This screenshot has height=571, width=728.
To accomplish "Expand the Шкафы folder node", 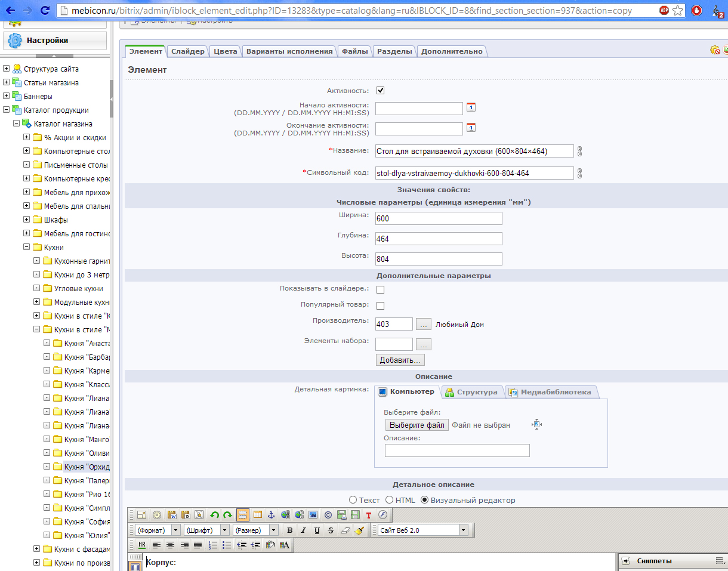I will (x=26, y=220).
